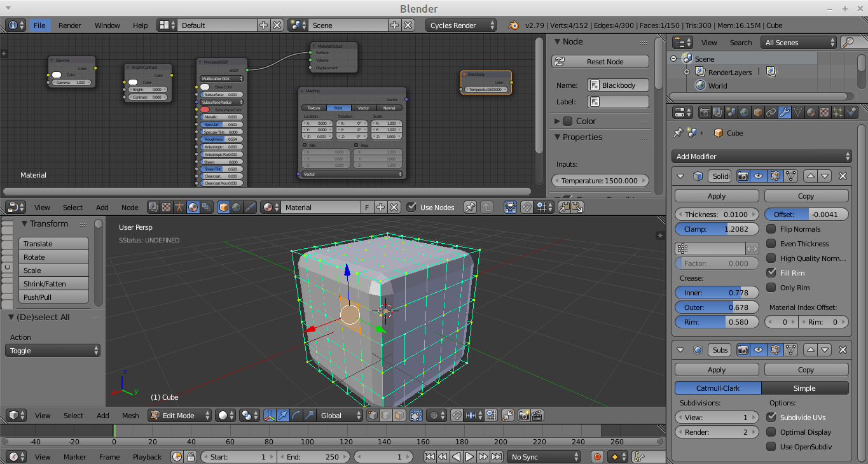Open the Particles properties tab

click(837, 113)
